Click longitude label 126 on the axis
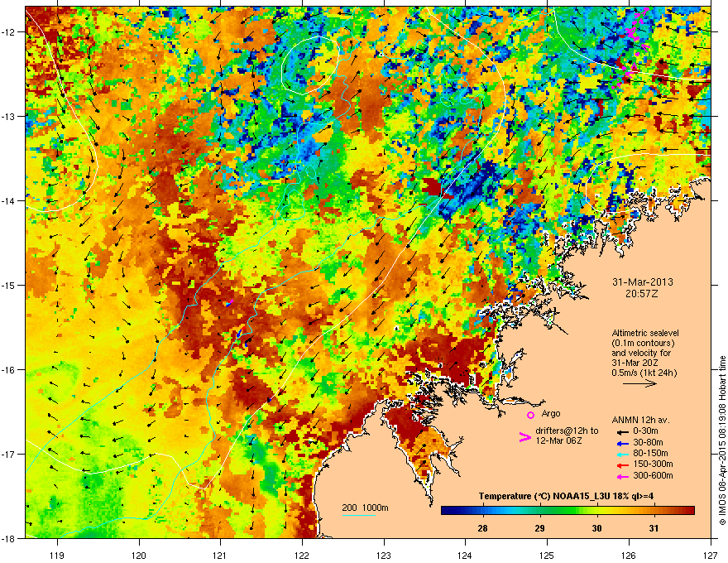728x563 pixels. [x=629, y=555]
